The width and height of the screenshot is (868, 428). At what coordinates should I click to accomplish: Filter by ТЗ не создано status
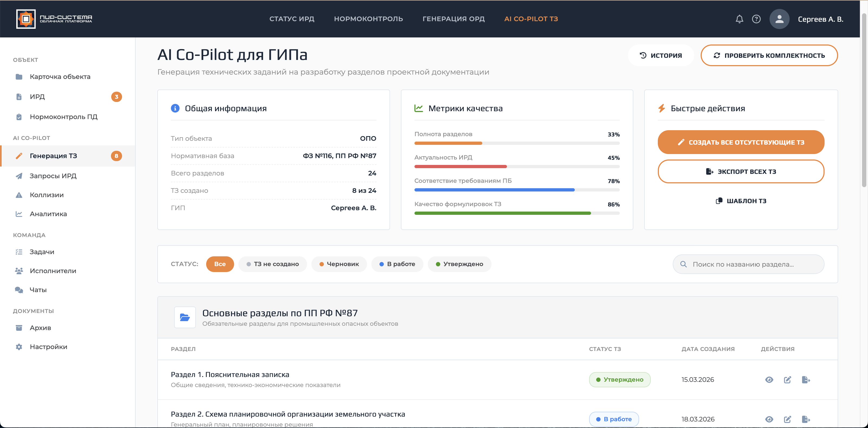[273, 264]
